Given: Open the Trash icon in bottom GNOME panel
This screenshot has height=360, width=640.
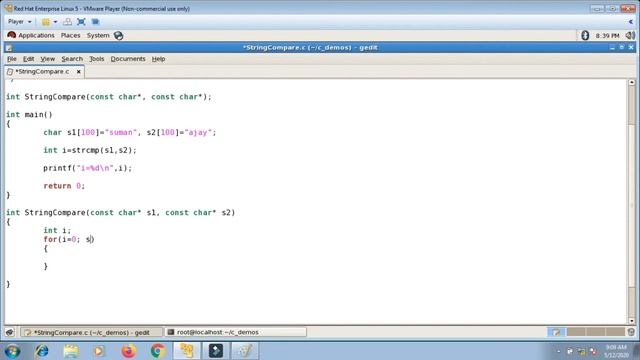Looking at the screenshot, I should [631, 332].
